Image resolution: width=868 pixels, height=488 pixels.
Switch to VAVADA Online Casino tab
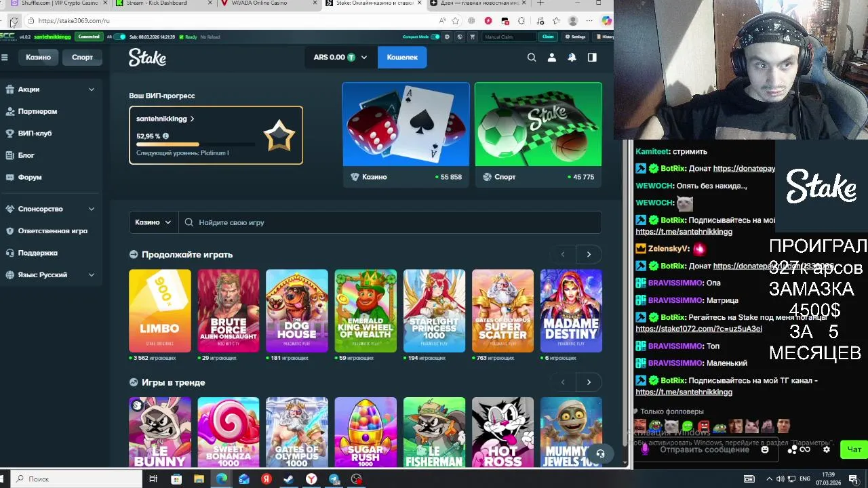[x=267, y=3]
